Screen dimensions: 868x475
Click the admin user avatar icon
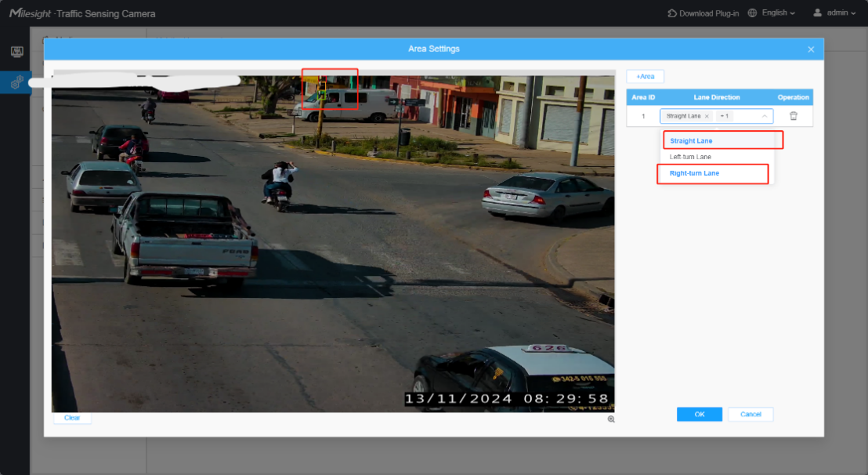817,13
